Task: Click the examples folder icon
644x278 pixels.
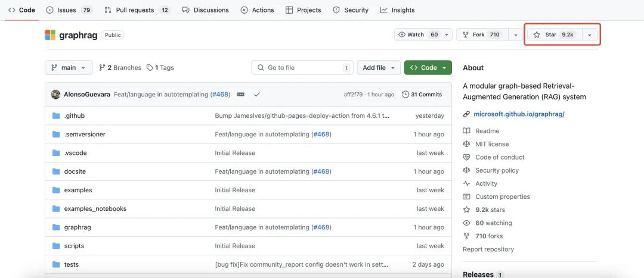Action: click(56, 190)
